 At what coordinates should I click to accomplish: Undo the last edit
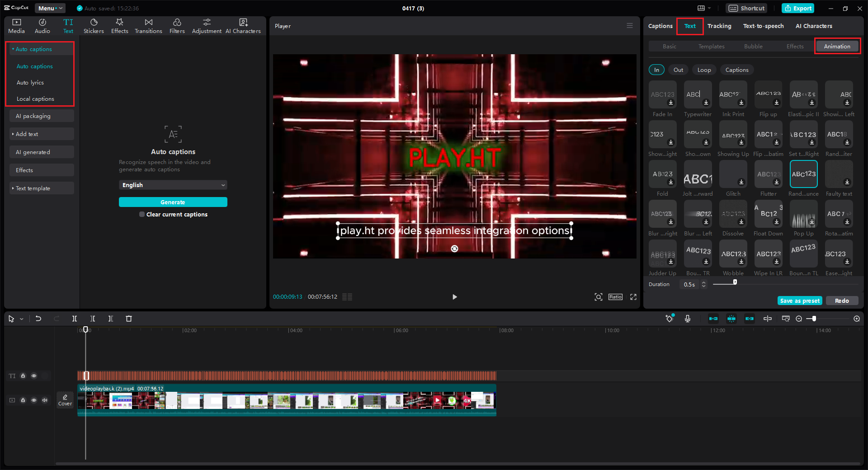tap(38, 319)
